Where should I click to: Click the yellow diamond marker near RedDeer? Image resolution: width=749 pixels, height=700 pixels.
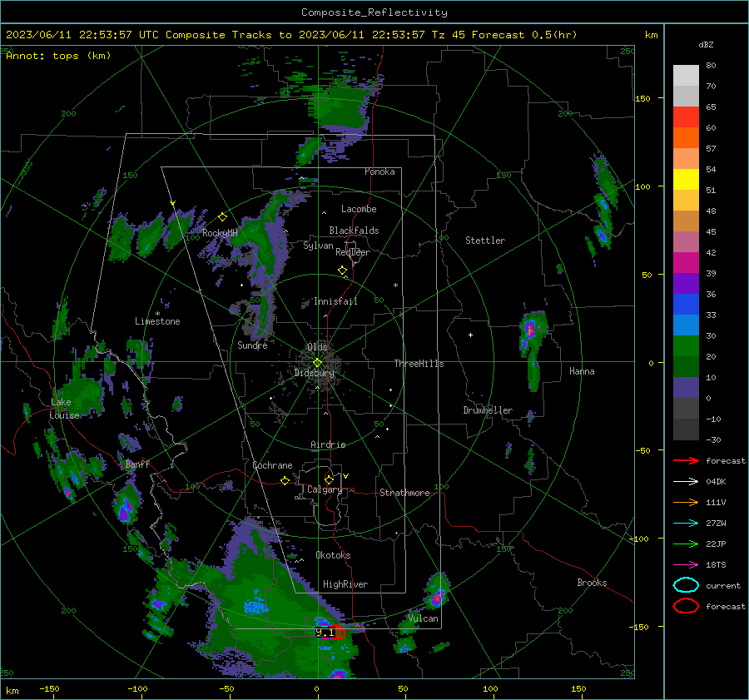[x=342, y=271]
